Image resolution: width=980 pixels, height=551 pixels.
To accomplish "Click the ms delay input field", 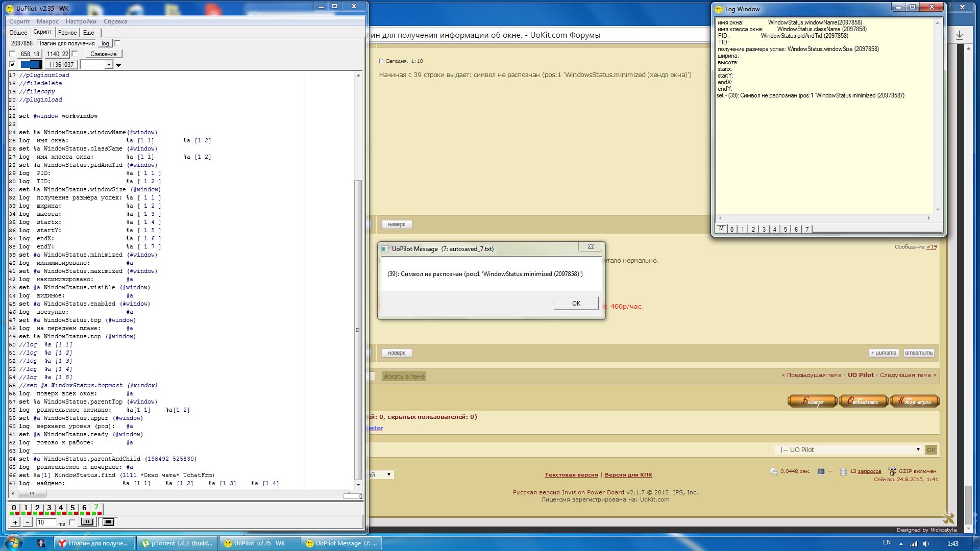I will pyautogui.click(x=45, y=522).
